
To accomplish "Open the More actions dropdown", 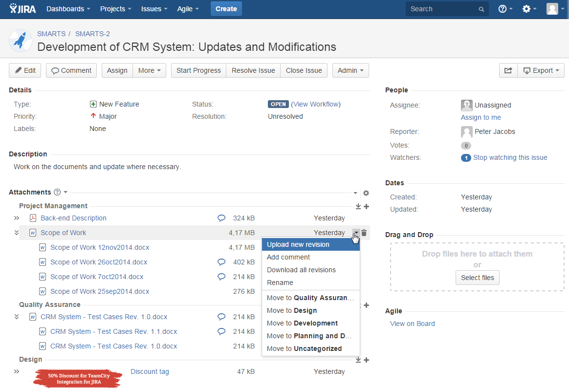I will (x=150, y=70).
